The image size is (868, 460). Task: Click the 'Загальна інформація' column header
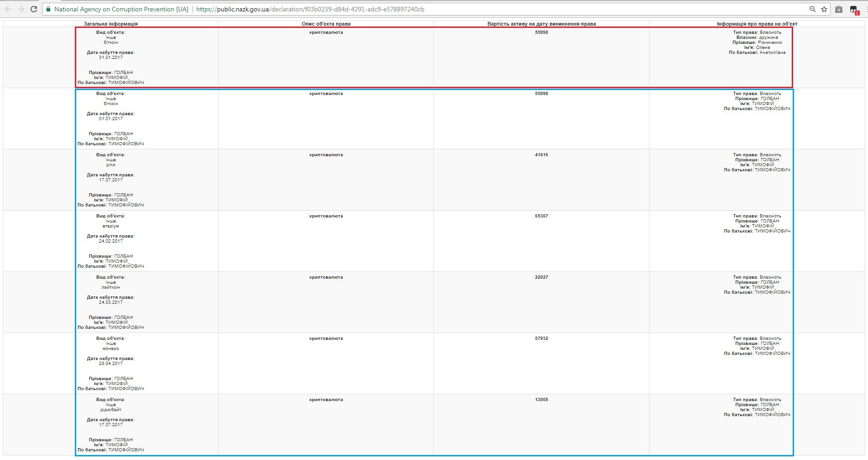[110, 24]
